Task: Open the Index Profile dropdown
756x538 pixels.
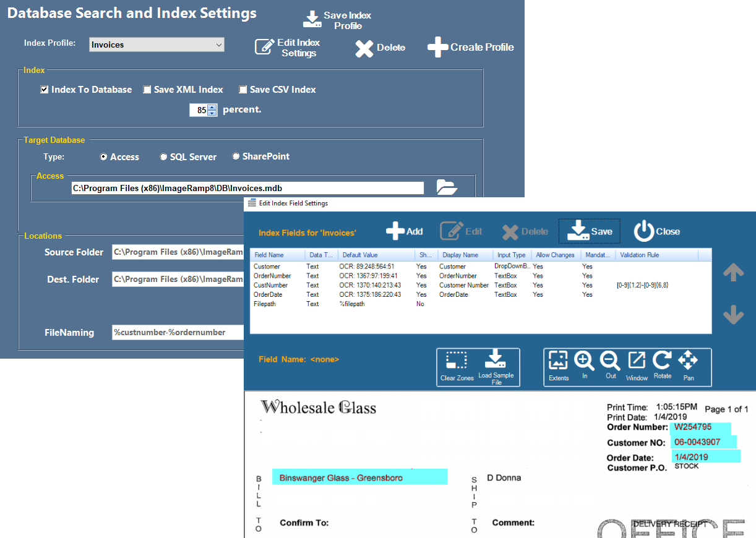Action: (218, 45)
